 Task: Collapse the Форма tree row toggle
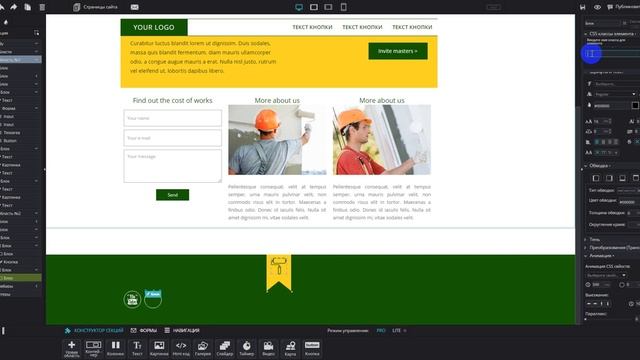point(36,108)
